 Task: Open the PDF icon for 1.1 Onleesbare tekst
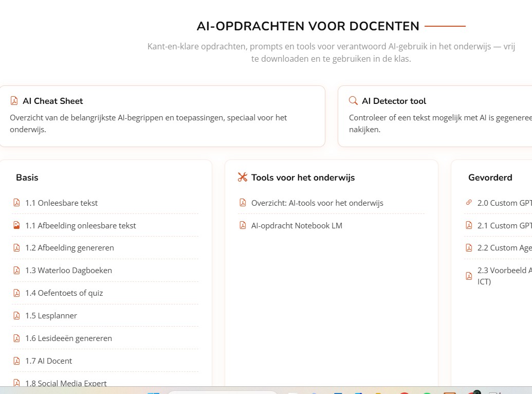(16, 203)
